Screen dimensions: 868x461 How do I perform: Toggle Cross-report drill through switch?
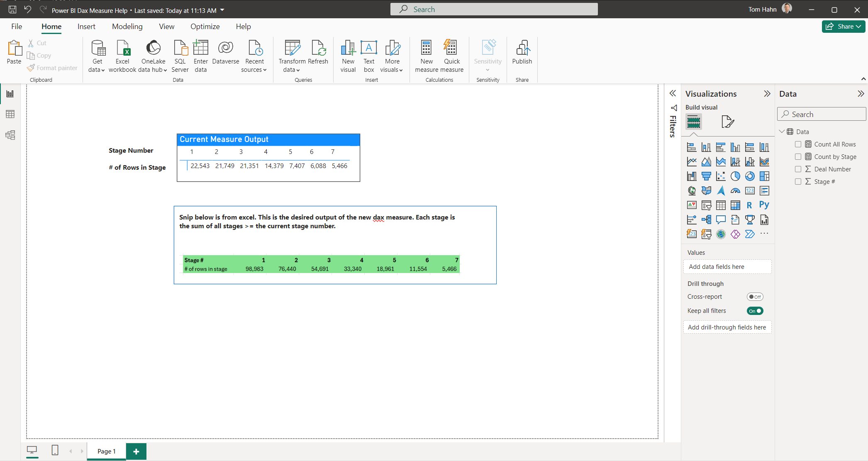755,297
